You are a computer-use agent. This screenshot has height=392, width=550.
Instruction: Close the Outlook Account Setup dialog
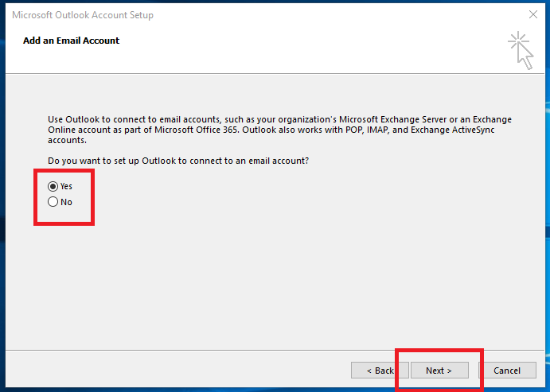[x=533, y=14]
